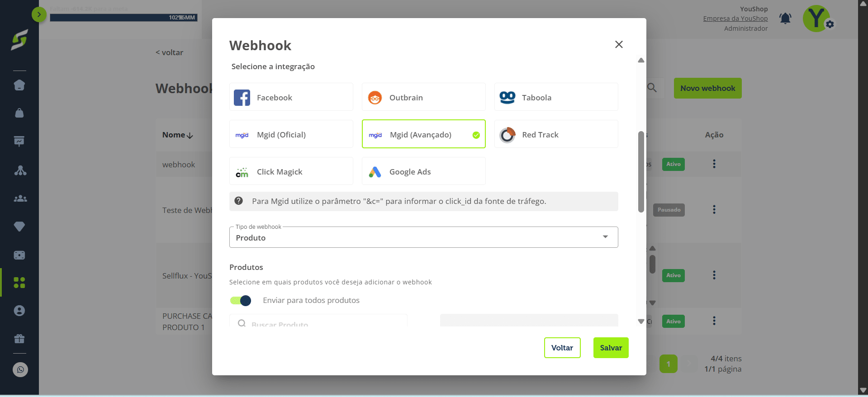
Task: Open the apps grid sidebar icon
Action: tap(19, 283)
